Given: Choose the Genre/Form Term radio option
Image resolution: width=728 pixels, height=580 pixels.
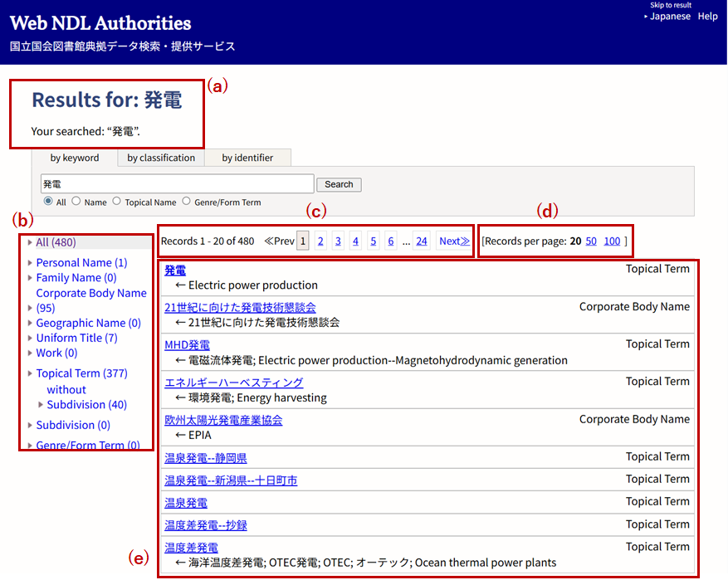Looking at the screenshot, I should click(186, 201).
